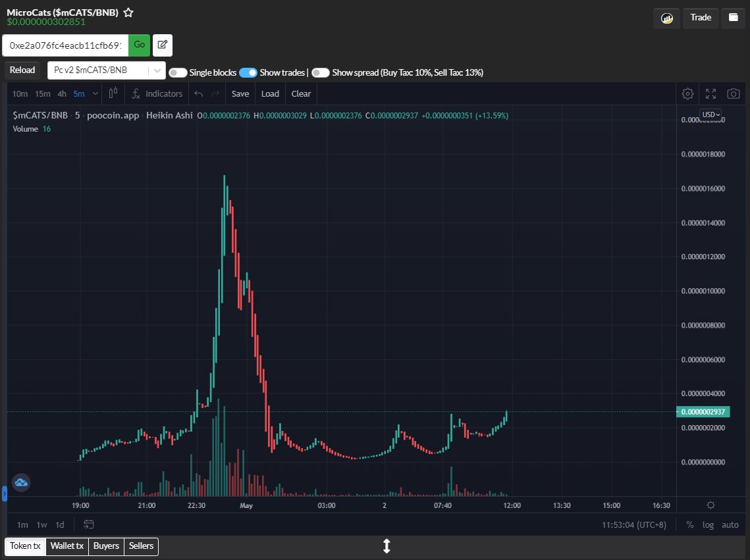Click the Go to date calendar icon

(x=88, y=524)
